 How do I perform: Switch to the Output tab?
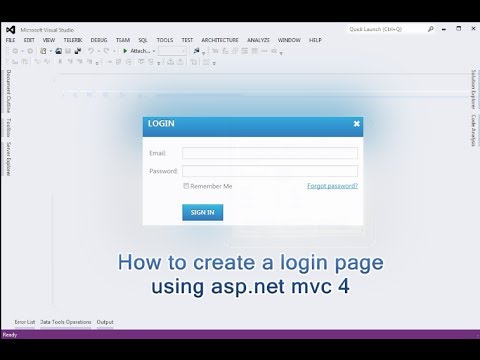[x=105, y=322]
